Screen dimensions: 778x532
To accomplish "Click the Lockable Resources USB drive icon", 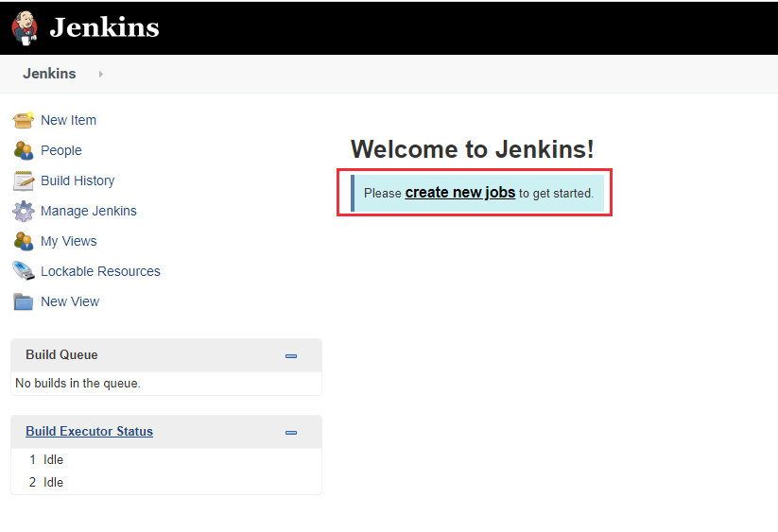I will 24,270.
